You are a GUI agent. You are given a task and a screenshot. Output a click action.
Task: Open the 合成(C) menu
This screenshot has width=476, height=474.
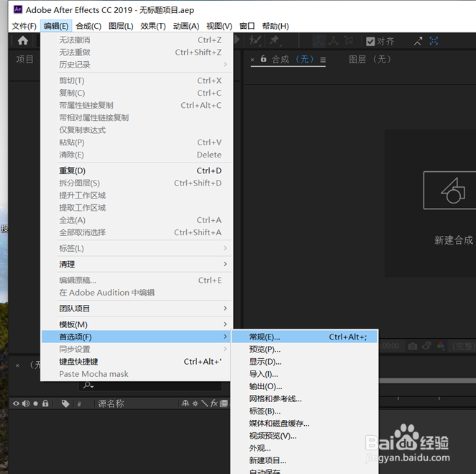click(88, 26)
